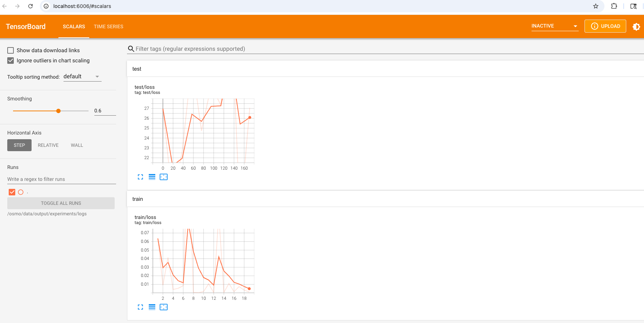
Task: Collapse the train section header
Action: coord(138,199)
